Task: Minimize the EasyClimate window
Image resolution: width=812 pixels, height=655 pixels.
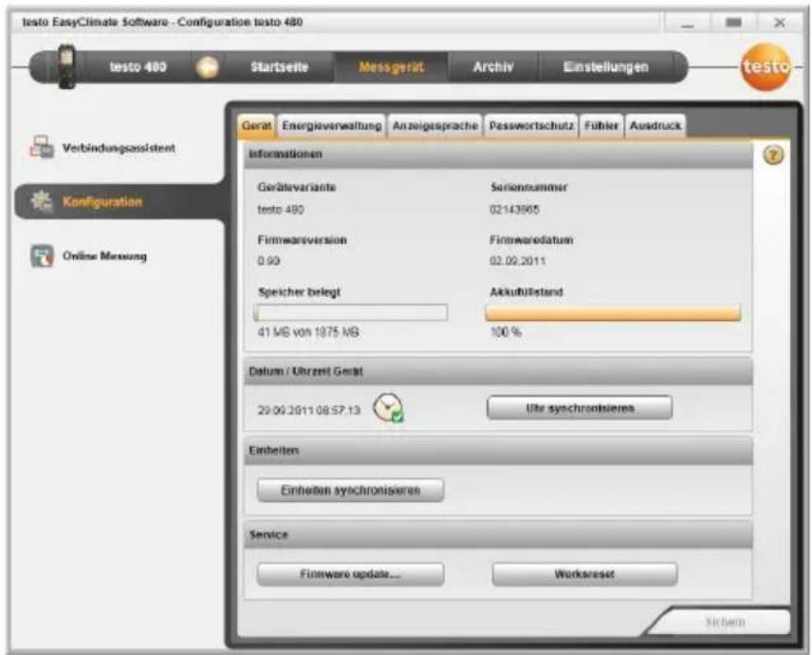Action: (x=687, y=23)
